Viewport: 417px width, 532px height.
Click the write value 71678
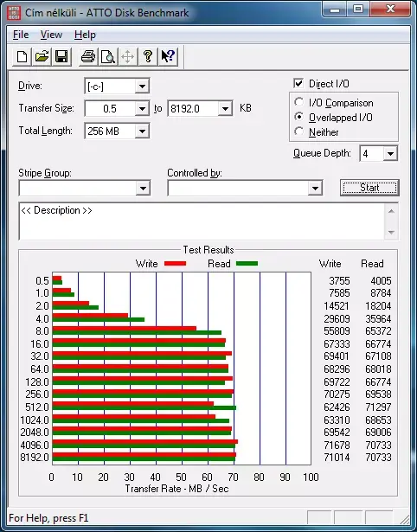point(337,445)
